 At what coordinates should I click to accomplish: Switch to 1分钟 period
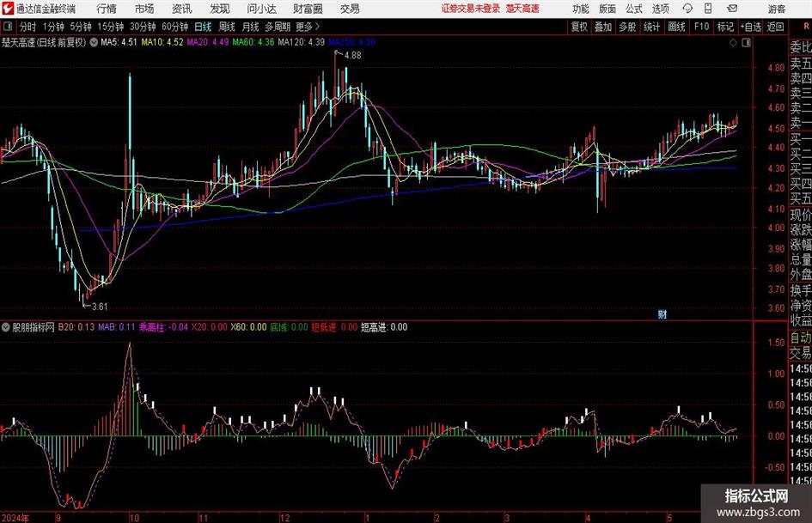click(53, 27)
